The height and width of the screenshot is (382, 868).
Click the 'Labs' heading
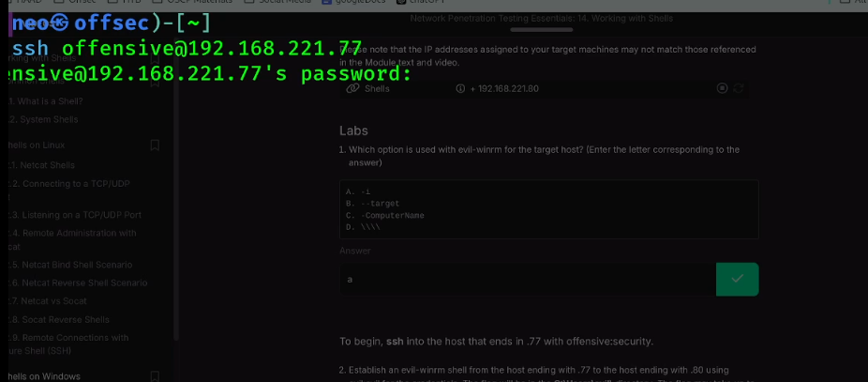coord(353,130)
